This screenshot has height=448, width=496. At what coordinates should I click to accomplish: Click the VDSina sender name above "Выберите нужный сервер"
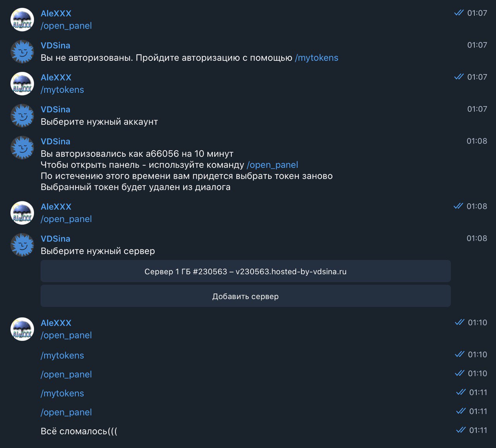click(x=55, y=239)
